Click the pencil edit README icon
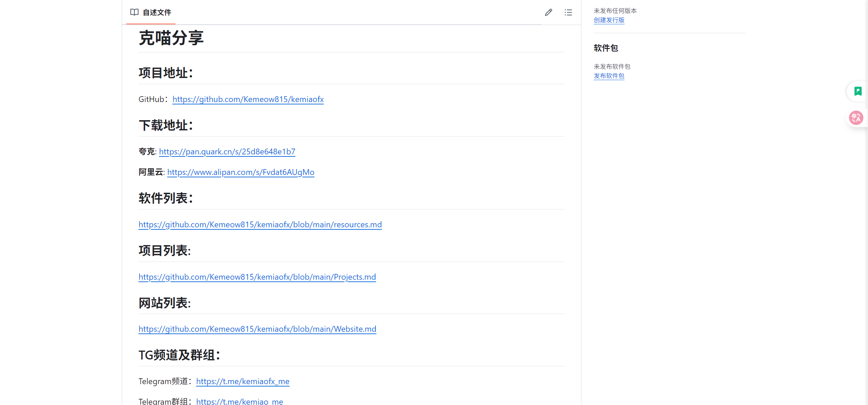The image size is (868, 405). tap(549, 12)
